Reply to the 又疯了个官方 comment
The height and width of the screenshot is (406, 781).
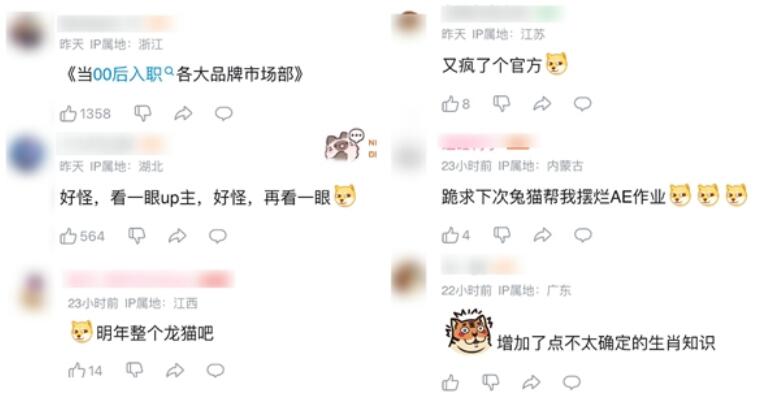[x=582, y=104]
